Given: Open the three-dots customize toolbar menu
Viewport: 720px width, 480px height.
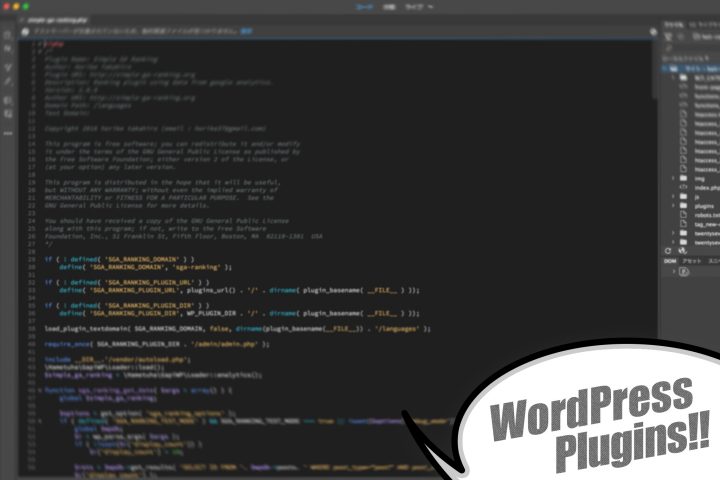Looking at the screenshot, I should 8,133.
